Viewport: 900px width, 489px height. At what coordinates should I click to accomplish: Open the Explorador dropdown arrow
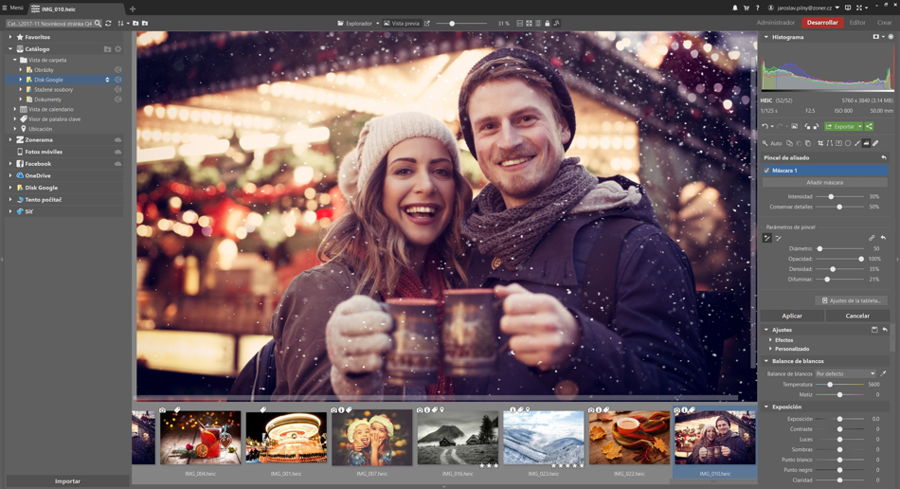click(x=377, y=24)
